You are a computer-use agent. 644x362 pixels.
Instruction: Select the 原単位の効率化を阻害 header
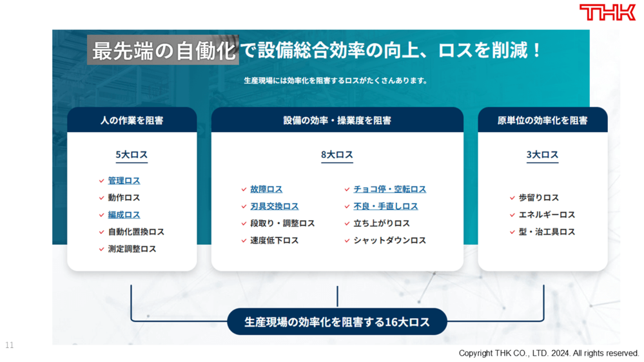pyautogui.click(x=542, y=120)
